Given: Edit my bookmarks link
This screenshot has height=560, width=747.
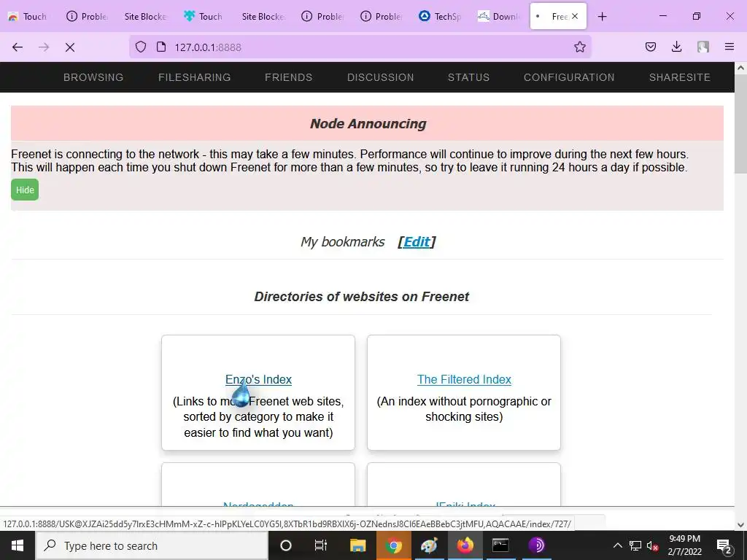Looking at the screenshot, I should point(417,242).
